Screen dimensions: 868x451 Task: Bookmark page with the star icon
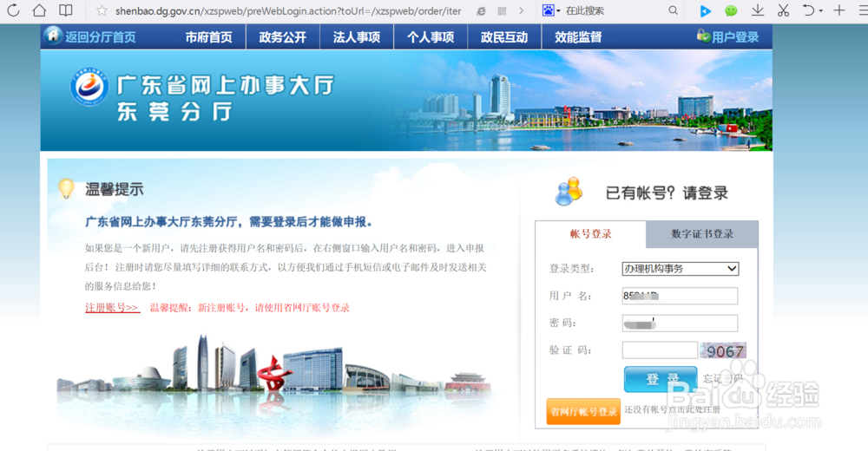coord(102,10)
